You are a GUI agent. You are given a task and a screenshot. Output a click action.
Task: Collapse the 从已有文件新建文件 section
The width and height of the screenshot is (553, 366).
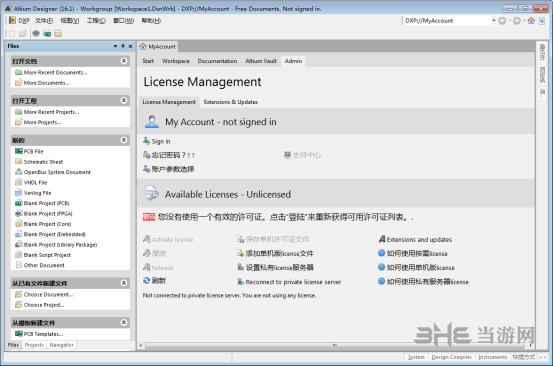[124, 283]
